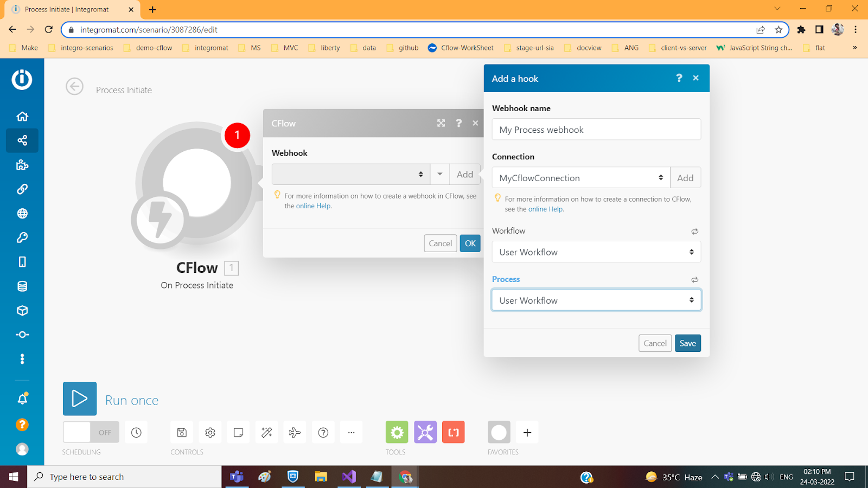This screenshot has height=488, width=868.
Task: Bookmark this page with the star icon
Action: coord(778,30)
